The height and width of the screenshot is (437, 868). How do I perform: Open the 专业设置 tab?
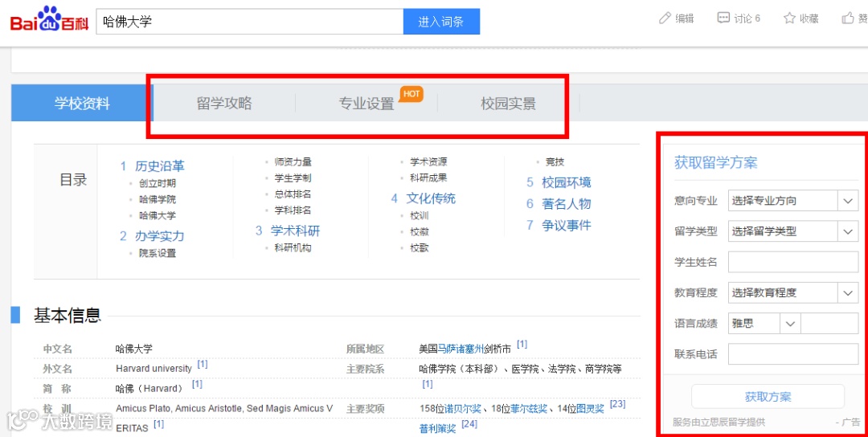click(x=366, y=103)
